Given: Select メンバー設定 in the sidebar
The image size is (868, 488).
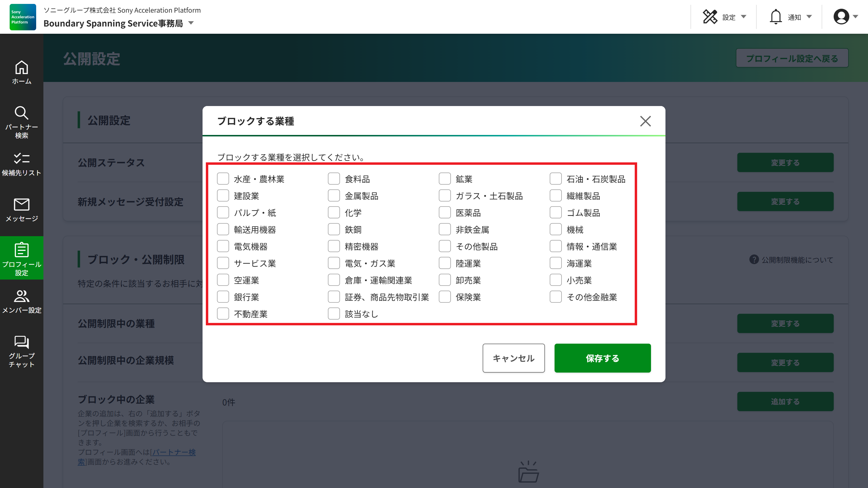Looking at the screenshot, I should 22,301.
